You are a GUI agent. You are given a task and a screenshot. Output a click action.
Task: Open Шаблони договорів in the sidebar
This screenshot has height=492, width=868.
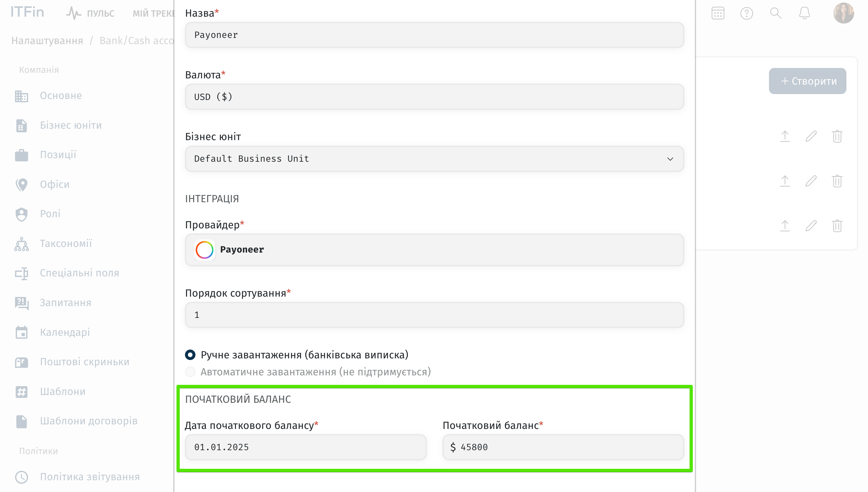pyautogui.click(x=89, y=421)
